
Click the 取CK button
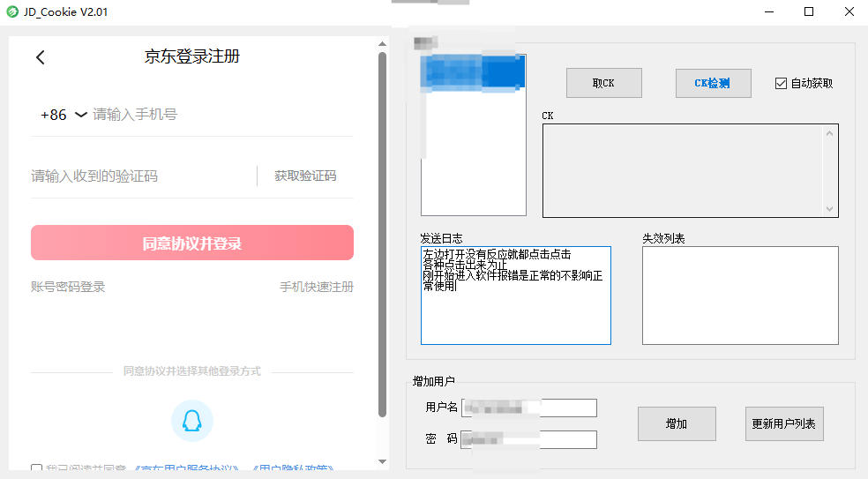pyautogui.click(x=604, y=83)
